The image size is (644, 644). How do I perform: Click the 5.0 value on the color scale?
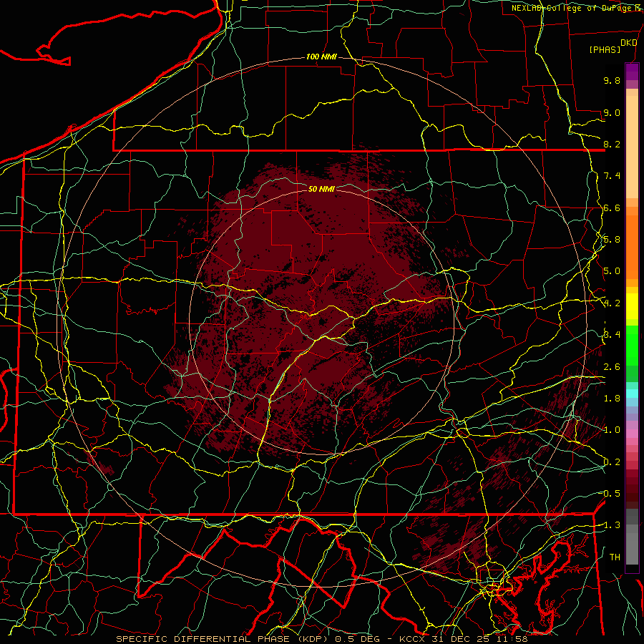pos(612,271)
